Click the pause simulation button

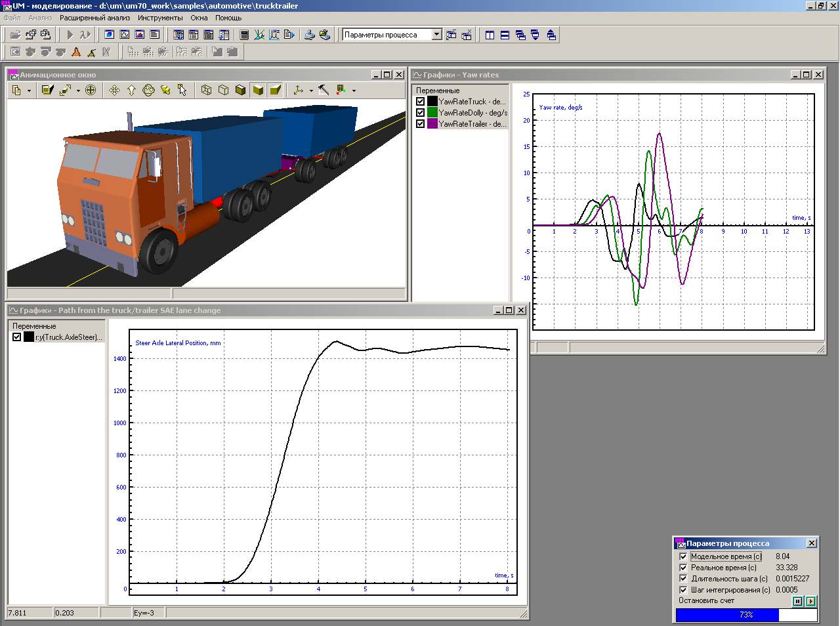pyautogui.click(x=798, y=601)
